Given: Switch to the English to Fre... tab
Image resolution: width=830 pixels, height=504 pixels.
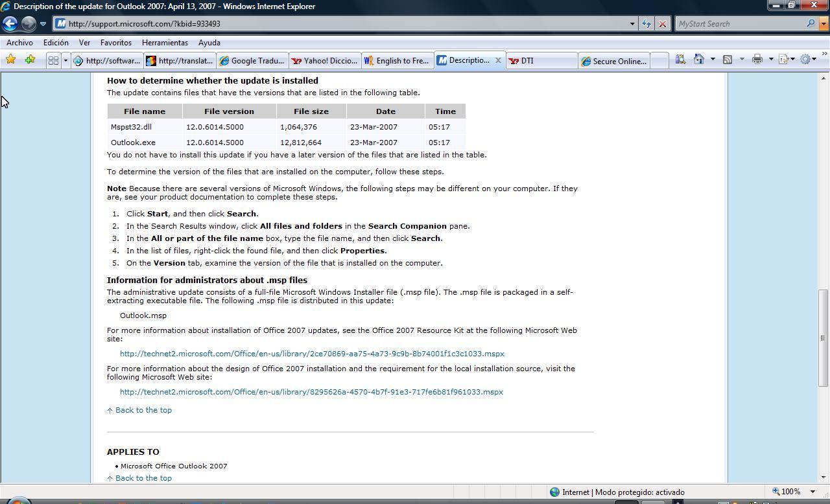Looking at the screenshot, I should tap(397, 60).
